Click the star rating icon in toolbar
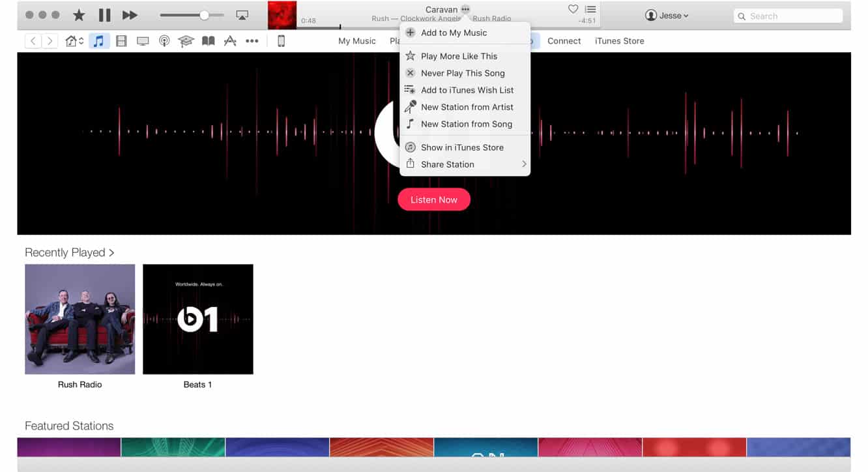This screenshot has width=868, height=472. pos(78,15)
